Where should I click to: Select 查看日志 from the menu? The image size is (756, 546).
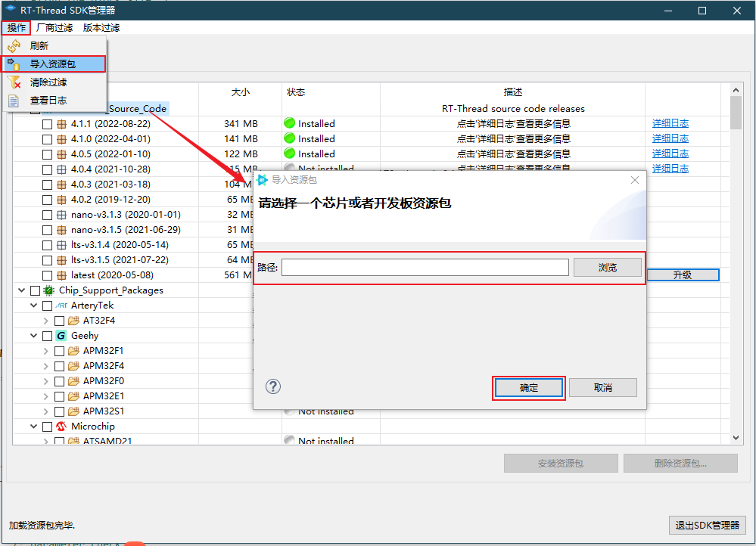[54, 101]
